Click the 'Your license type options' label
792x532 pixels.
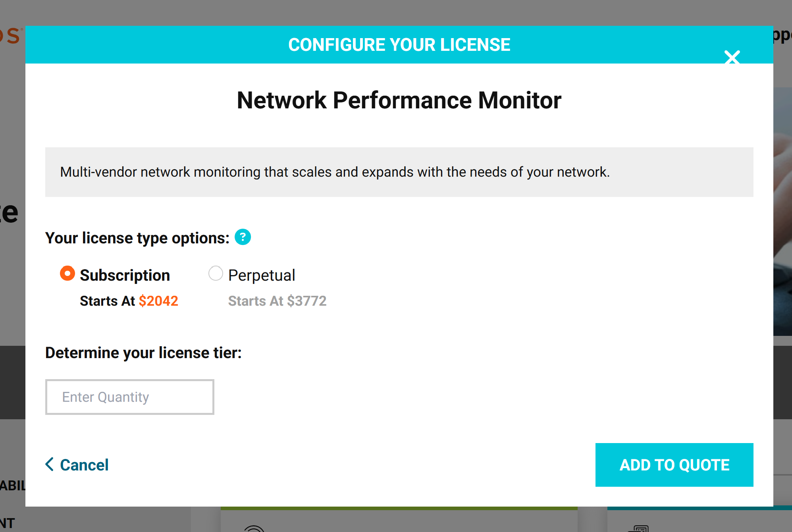[x=137, y=238]
